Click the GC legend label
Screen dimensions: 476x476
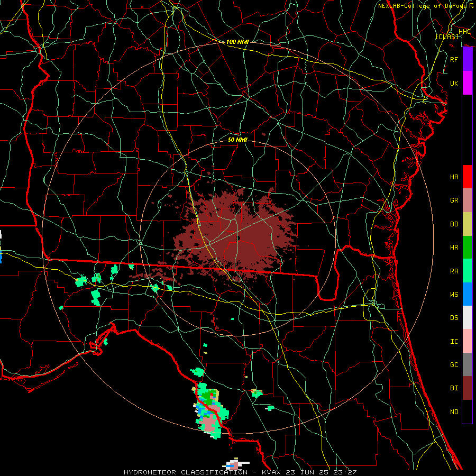[x=454, y=365]
